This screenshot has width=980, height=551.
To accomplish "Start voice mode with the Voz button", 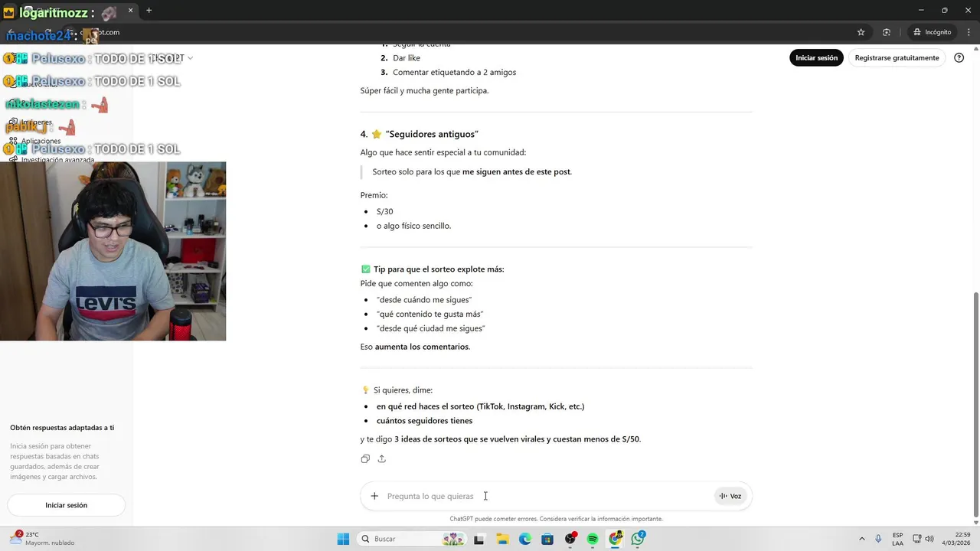I will click(730, 496).
